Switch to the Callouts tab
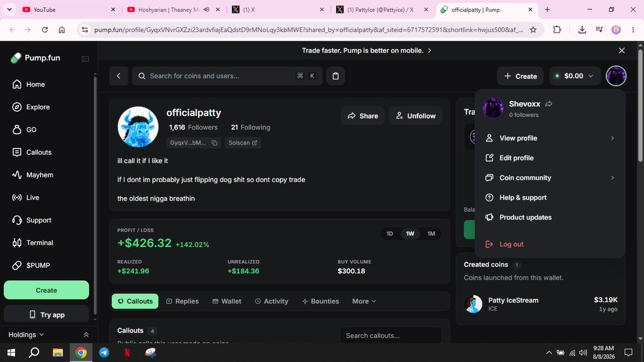 (x=135, y=301)
